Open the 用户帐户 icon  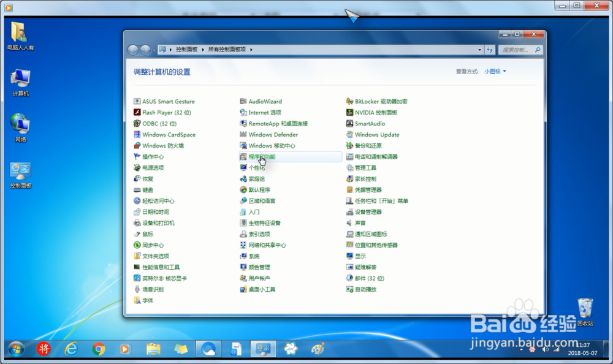pyautogui.click(x=243, y=278)
